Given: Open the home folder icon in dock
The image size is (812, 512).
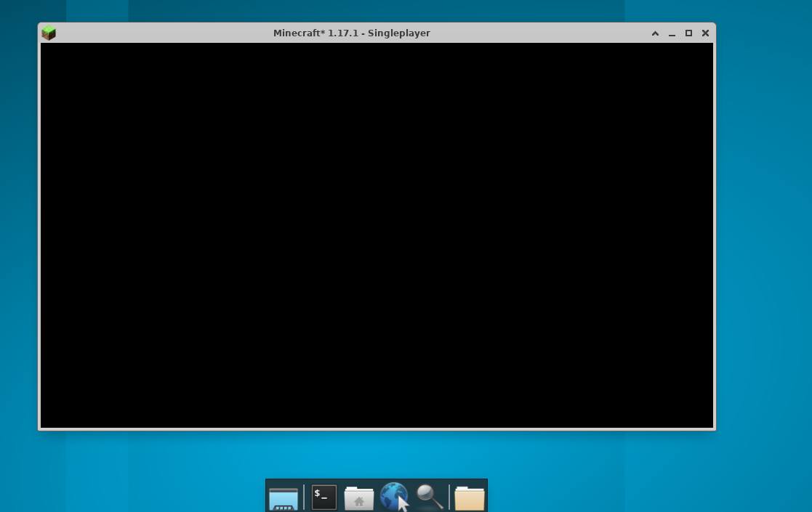Looking at the screenshot, I should [x=359, y=497].
